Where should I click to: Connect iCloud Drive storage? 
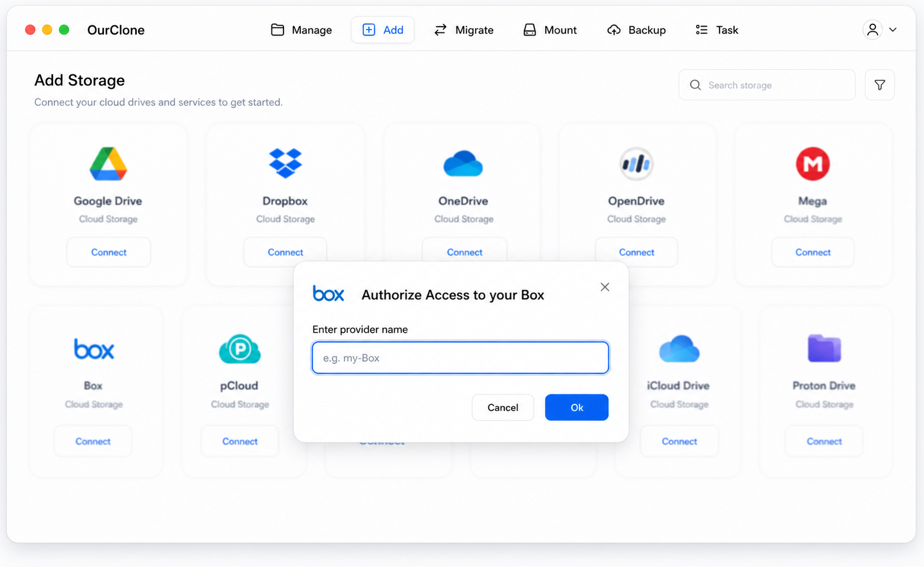(679, 441)
